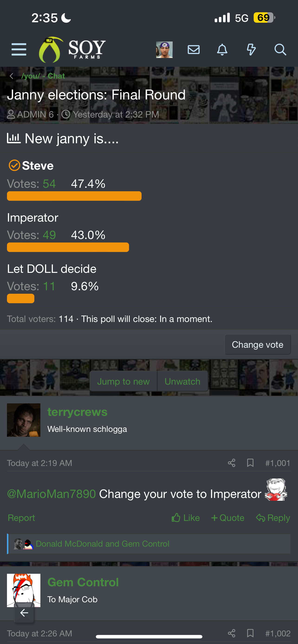The height and width of the screenshot is (644, 298).
Task: View voters for Imperator's 49 votes
Action: click(x=49, y=235)
